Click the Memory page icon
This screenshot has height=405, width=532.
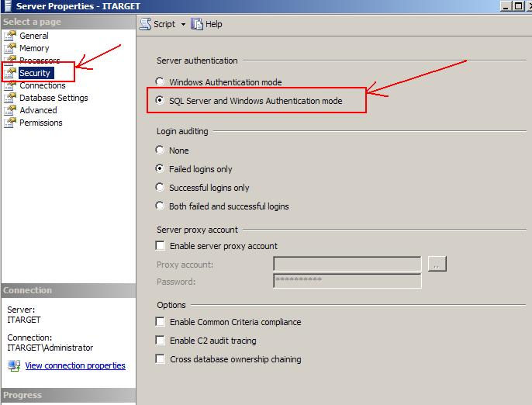coord(10,48)
